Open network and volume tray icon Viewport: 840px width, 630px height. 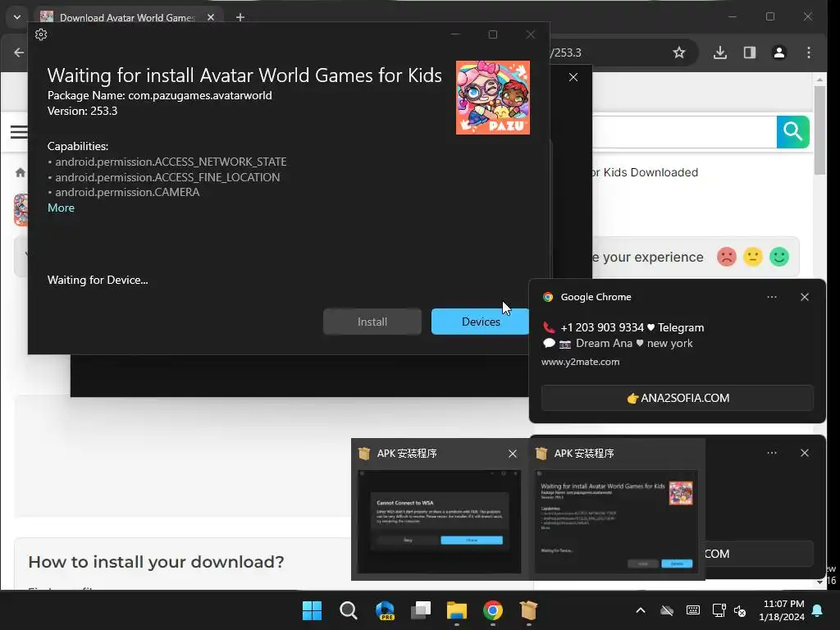[729, 610]
